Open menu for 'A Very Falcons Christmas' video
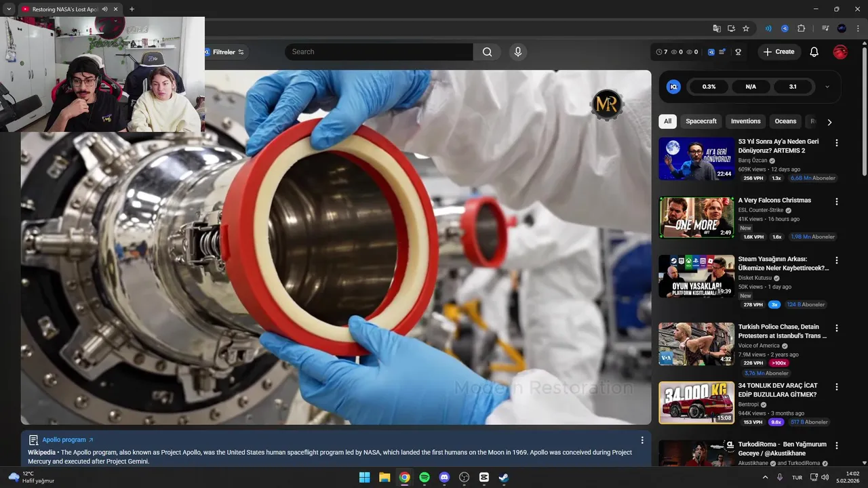Screen dimensions: 868x488 [x=836, y=201]
